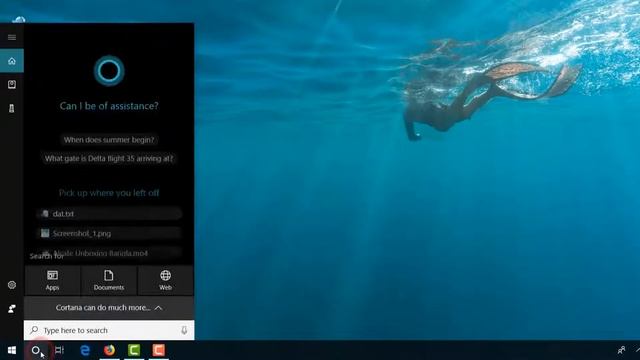Viewport: 640px width, 360px height.
Task: Click the Cortana search circle on taskbar
Action: pyautogui.click(x=36, y=350)
